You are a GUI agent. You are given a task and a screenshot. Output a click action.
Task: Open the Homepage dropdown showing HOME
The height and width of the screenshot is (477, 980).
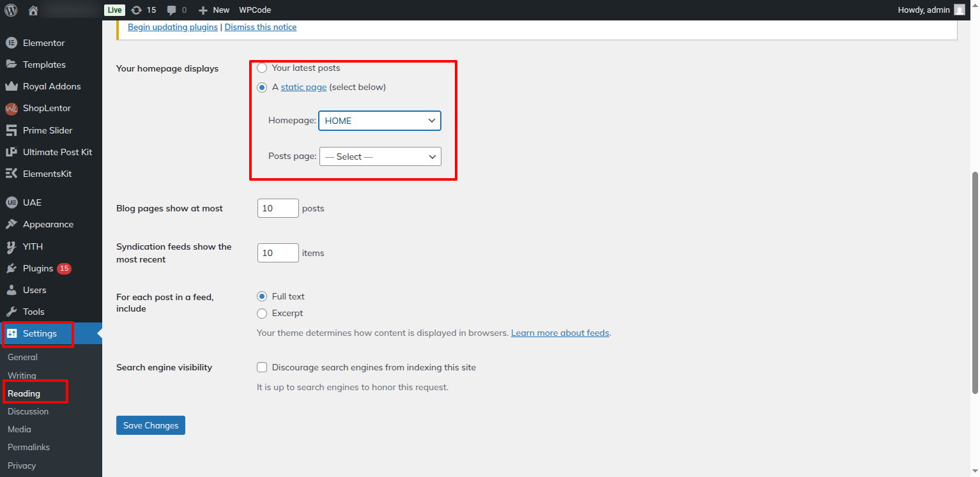(379, 121)
